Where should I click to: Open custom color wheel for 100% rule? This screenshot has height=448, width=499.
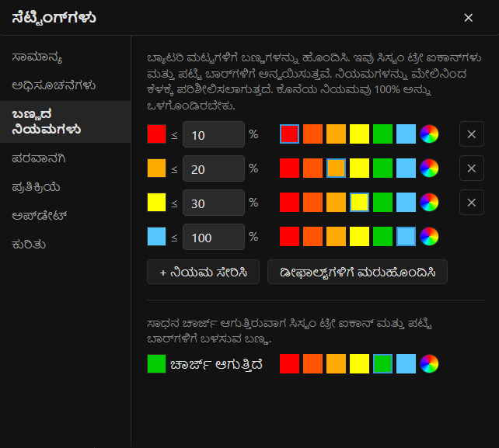click(429, 237)
